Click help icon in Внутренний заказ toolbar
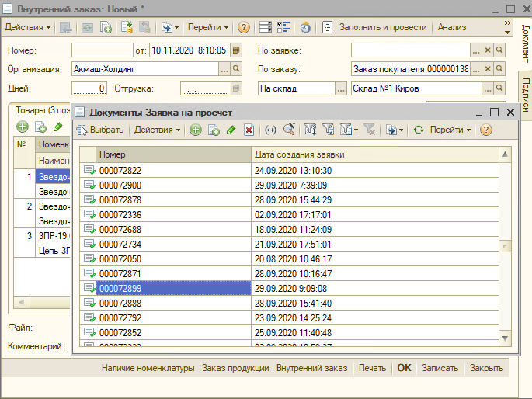The image size is (532, 399). tap(244, 27)
